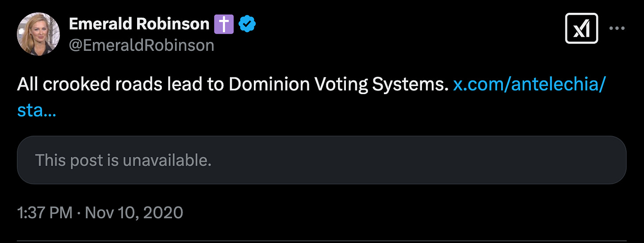Click the "Nov 10, 2020" date

134,213
